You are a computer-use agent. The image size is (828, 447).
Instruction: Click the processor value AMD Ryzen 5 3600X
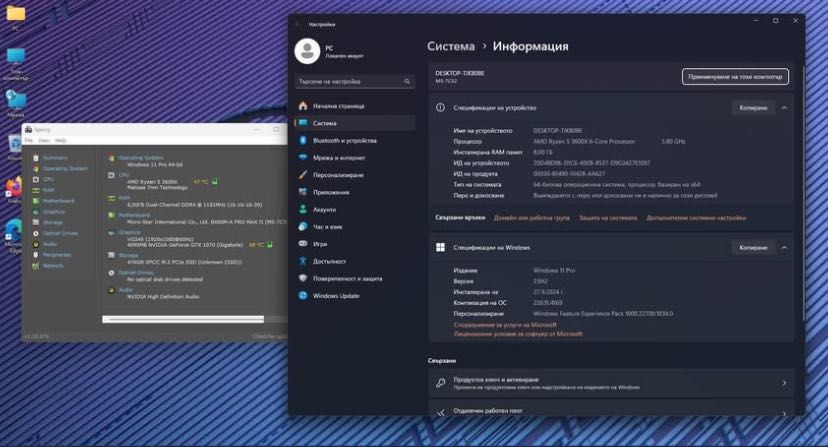pyautogui.click(x=584, y=142)
